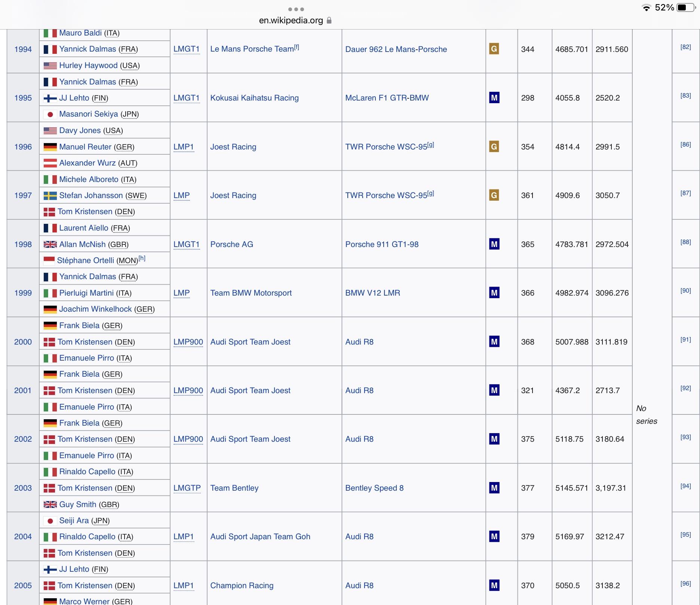Tap the Swedish flag beside Stefan Johansson

(50, 195)
